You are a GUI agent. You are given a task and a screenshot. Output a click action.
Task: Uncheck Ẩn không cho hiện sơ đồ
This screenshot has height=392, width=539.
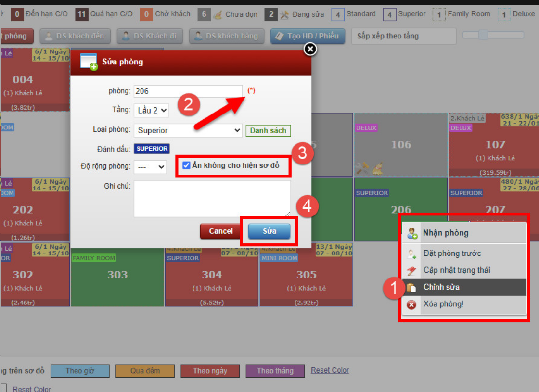186,166
